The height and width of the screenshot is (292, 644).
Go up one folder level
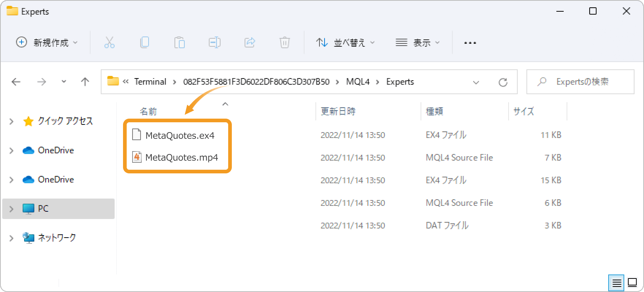85,82
